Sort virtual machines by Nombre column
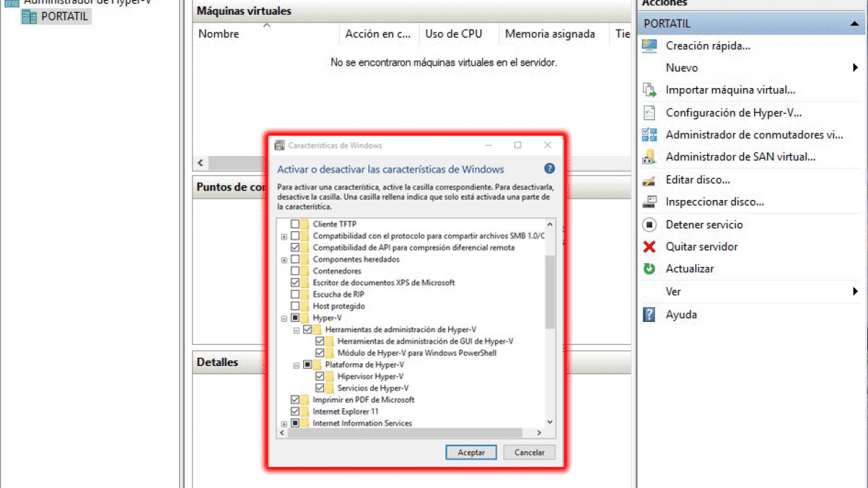The image size is (868, 488). [x=266, y=34]
